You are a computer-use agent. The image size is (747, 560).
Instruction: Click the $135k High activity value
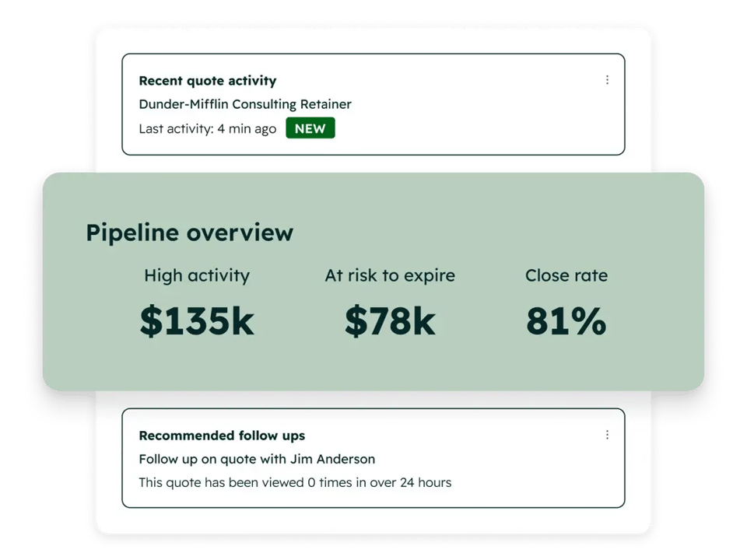coord(196,320)
